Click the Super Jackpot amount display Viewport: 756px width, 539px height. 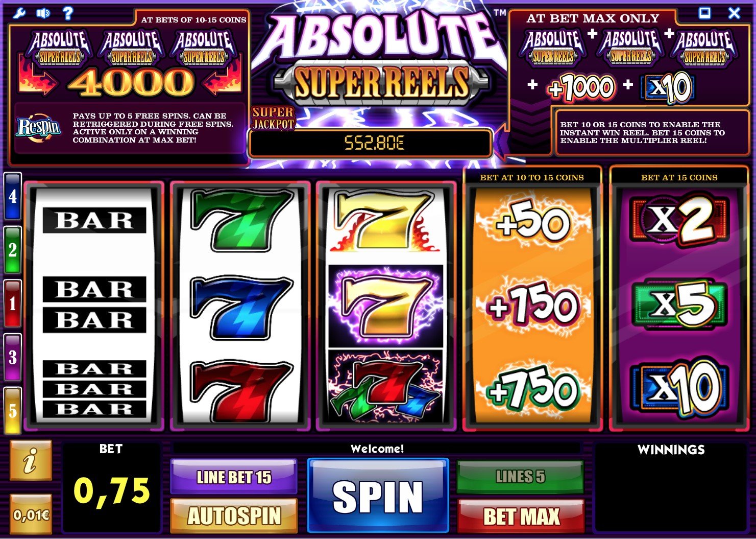pos(371,143)
